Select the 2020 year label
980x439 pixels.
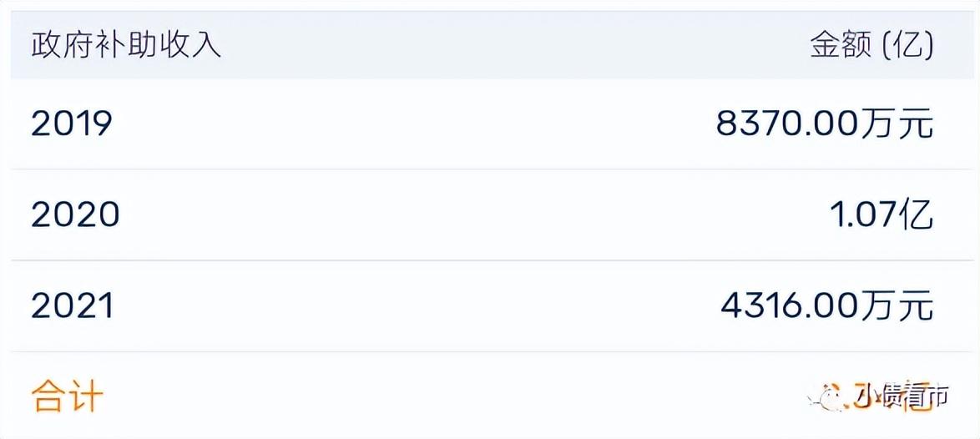click(x=75, y=215)
